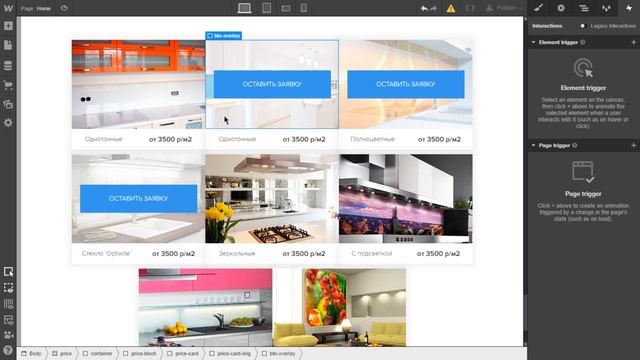Screen dimensions: 640x360
Task: Select price-card-img breadcrumb
Action: click(x=231, y=353)
